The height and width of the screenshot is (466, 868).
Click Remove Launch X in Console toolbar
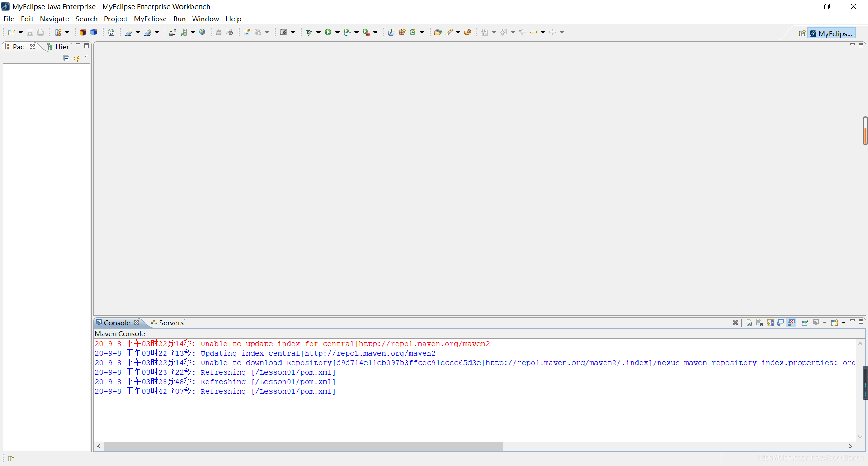736,323
